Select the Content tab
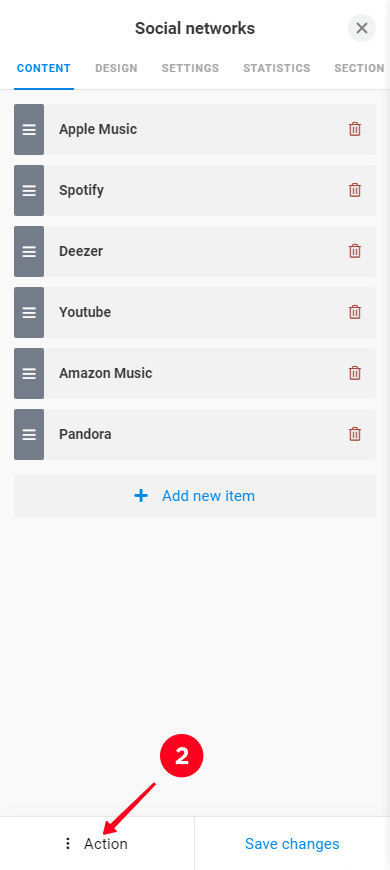 (44, 68)
